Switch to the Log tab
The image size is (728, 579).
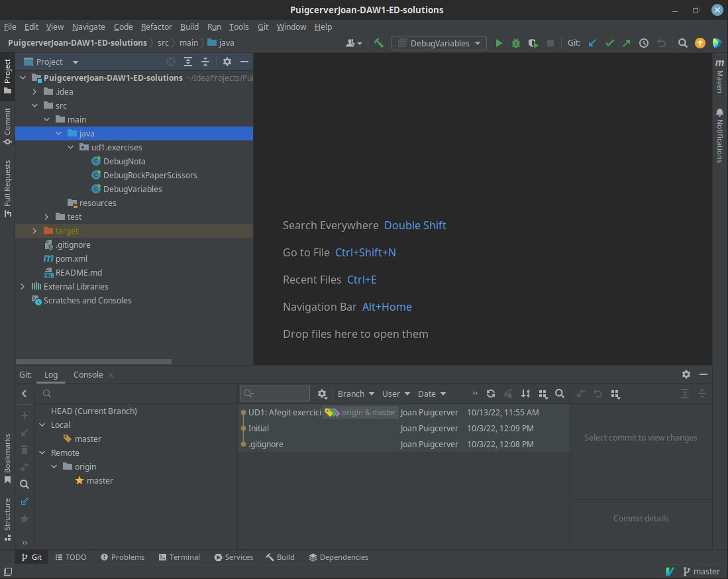pos(50,375)
